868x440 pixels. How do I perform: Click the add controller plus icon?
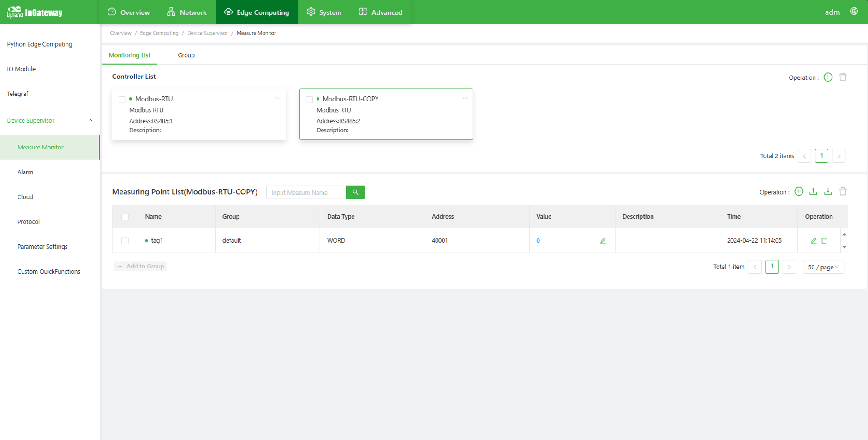tap(828, 77)
